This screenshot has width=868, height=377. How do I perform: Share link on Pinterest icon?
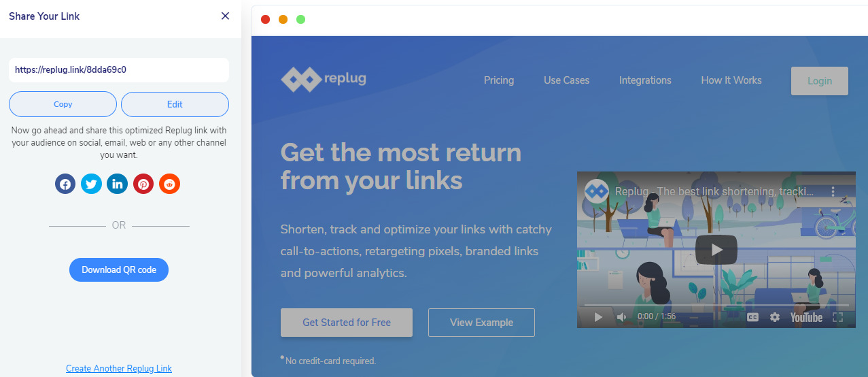(x=143, y=184)
